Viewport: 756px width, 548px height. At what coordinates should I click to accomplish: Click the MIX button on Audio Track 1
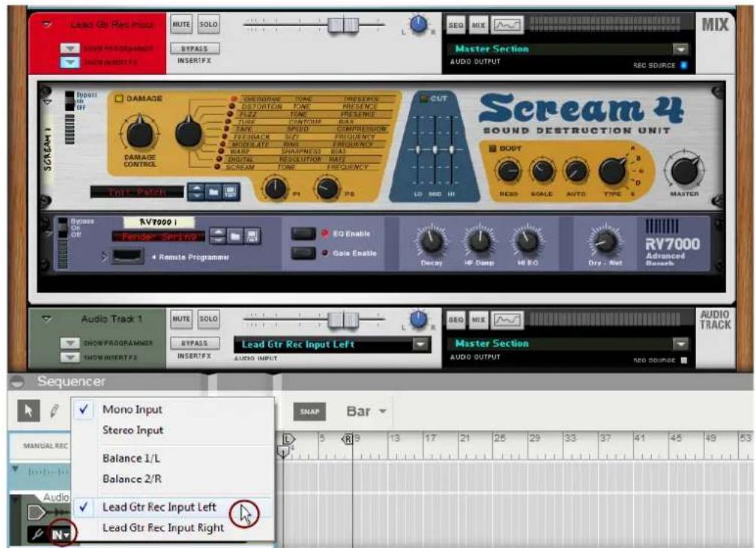(x=478, y=320)
